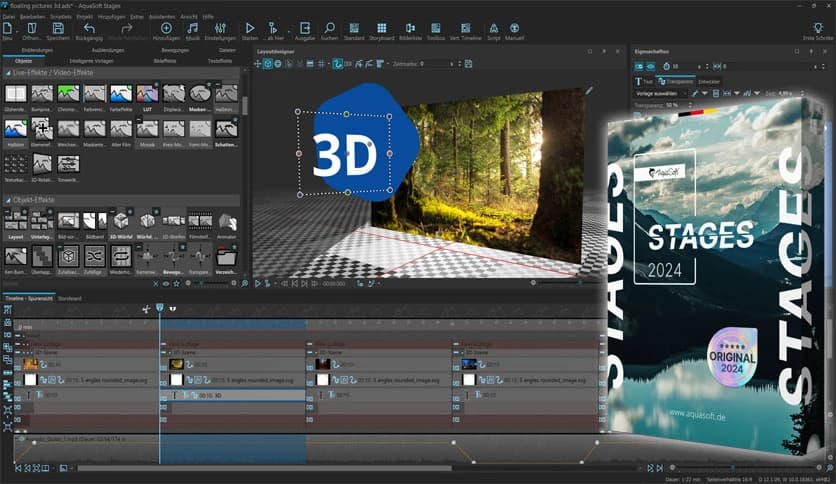Click the Öffnen toolbar icon

tap(32, 28)
